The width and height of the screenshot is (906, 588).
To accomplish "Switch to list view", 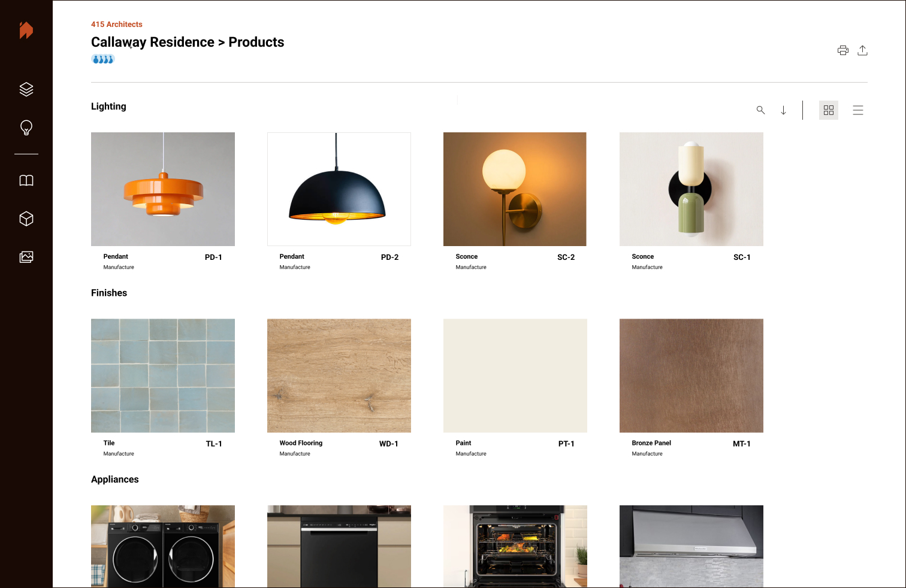I will click(x=858, y=110).
